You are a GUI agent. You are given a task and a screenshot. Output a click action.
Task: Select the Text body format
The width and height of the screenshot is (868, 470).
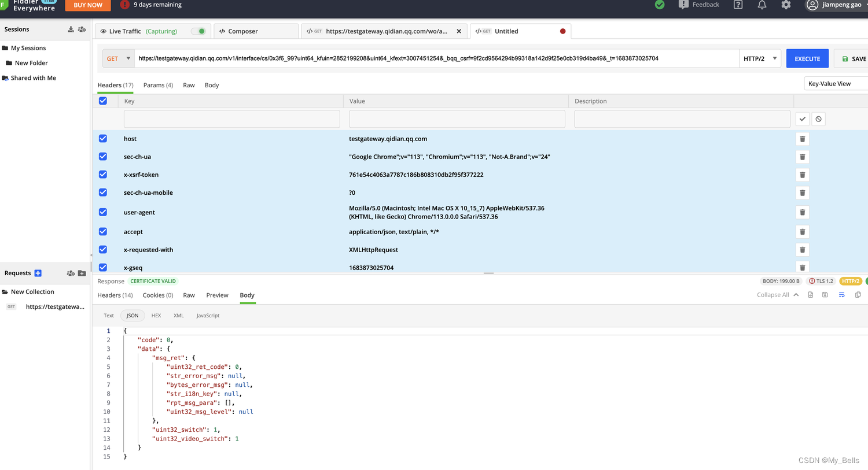click(109, 316)
